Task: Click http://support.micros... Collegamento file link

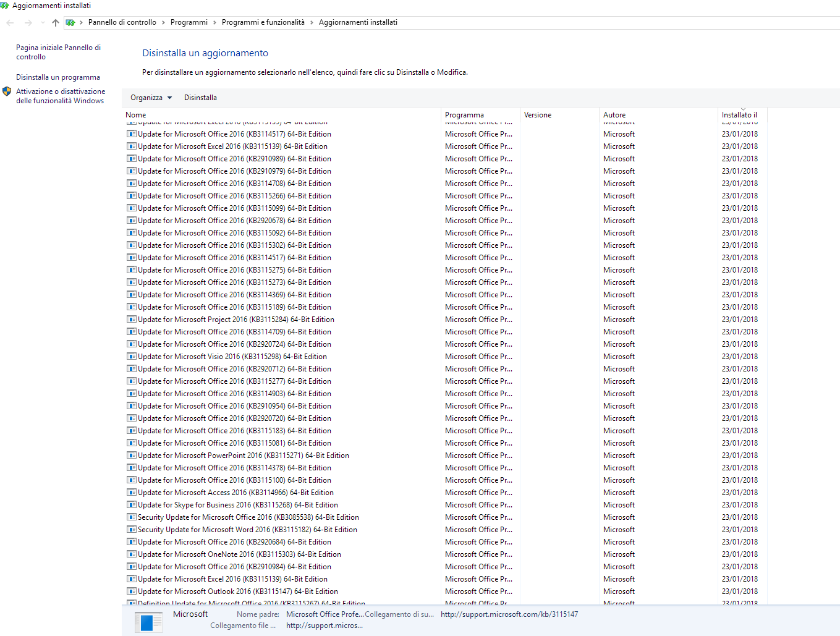Action: tap(325, 625)
